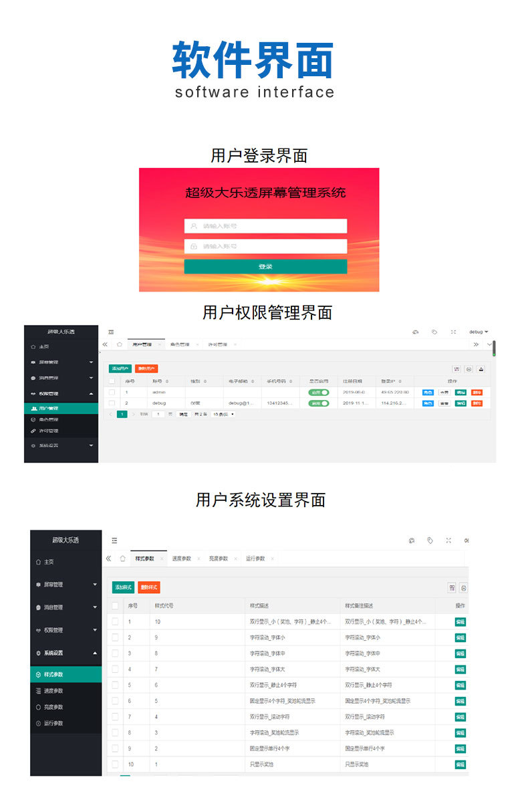Click fullscreen icon beside the debug user menu
The height and width of the screenshot is (812, 528).
(453, 332)
